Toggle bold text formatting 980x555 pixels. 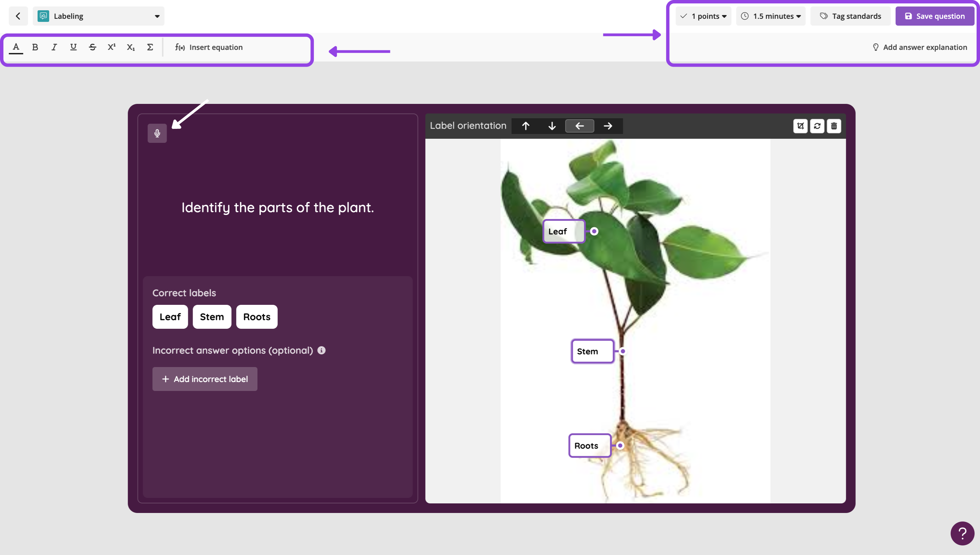coord(35,47)
